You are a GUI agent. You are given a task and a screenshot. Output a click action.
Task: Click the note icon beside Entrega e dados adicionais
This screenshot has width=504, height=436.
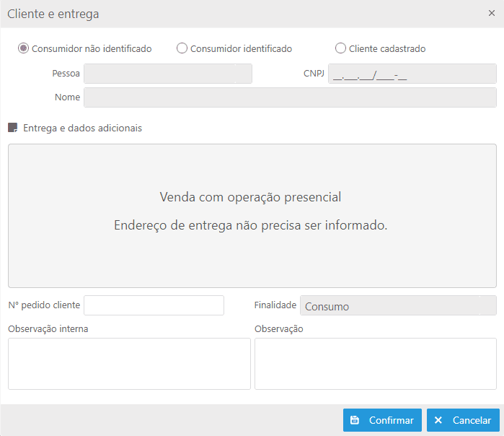point(12,128)
